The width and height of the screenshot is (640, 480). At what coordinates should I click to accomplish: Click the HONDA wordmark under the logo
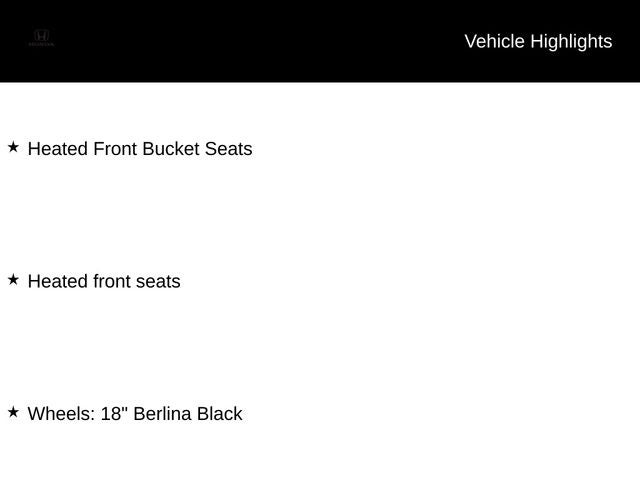coord(41,44)
